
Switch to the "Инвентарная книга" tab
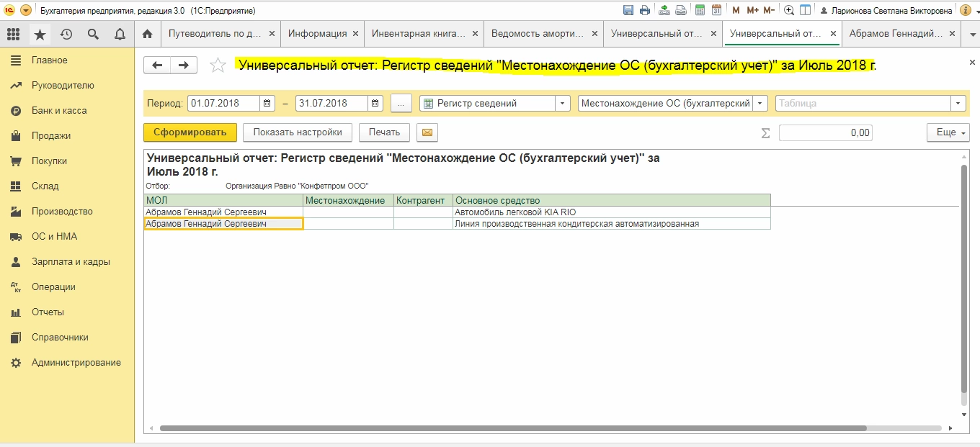pos(418,34)
